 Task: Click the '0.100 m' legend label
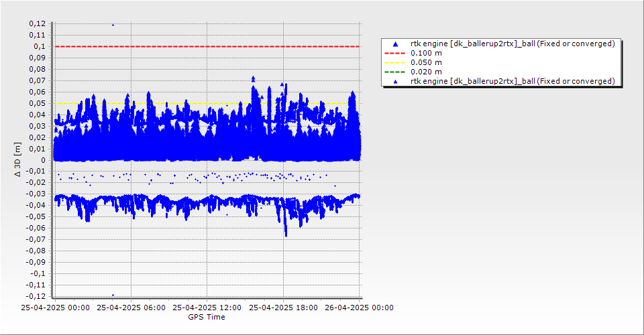pyautogui.click(x=427, y=54)
